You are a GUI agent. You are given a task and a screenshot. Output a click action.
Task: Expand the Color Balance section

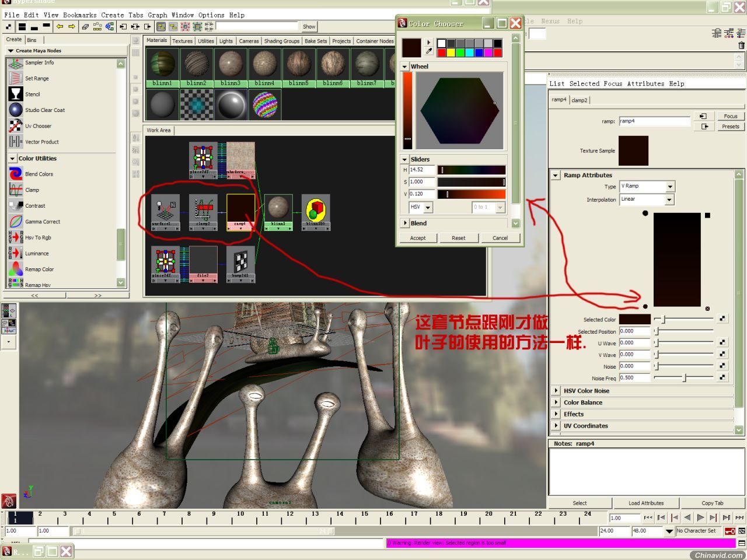coord(556,402)
